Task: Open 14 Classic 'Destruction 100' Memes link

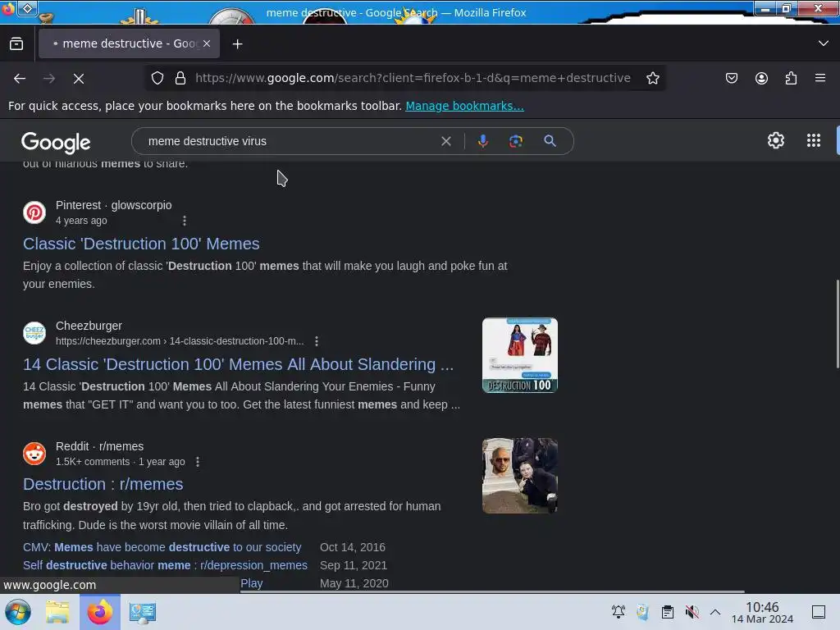Action: click(x=239, y=364)
